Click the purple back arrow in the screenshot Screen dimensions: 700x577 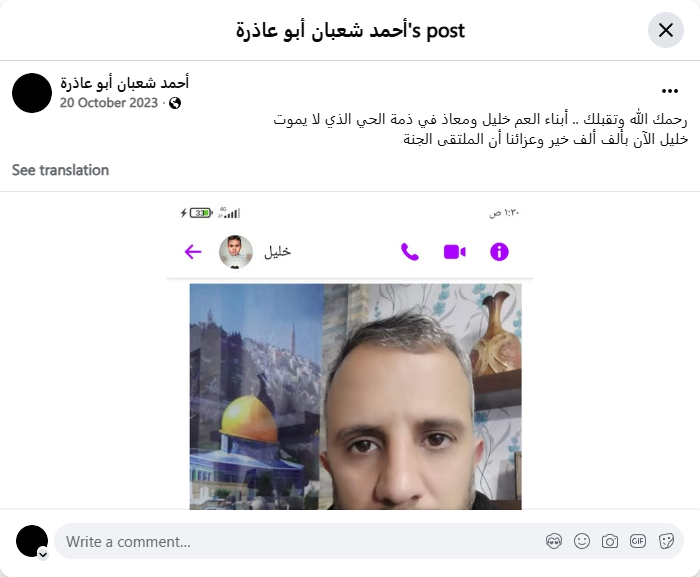pos(193,252)
